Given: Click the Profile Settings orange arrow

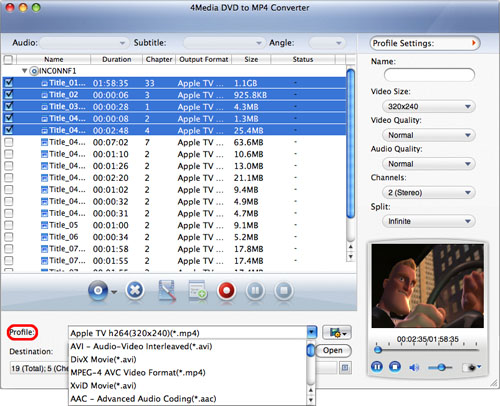Looking at the screenshot, I should coord(473,43).
